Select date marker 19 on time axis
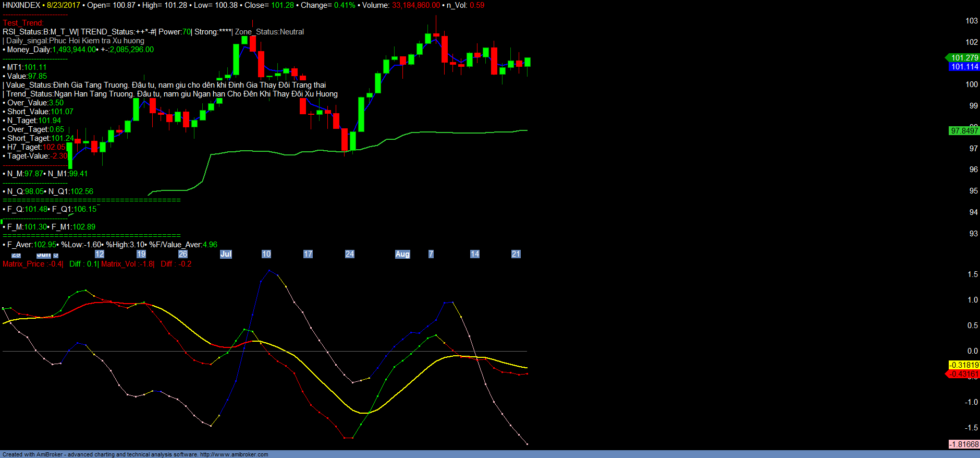980x458 pixels. click(141, 254)
